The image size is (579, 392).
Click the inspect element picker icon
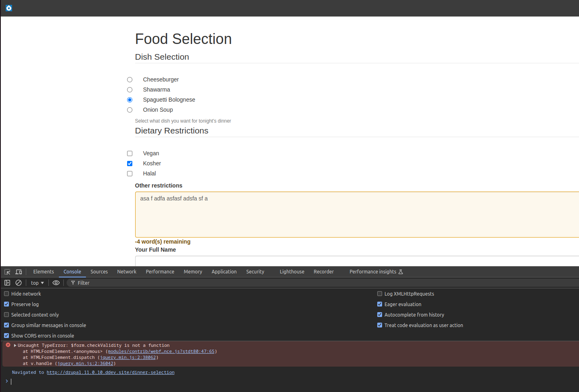[x=7, y=272]
